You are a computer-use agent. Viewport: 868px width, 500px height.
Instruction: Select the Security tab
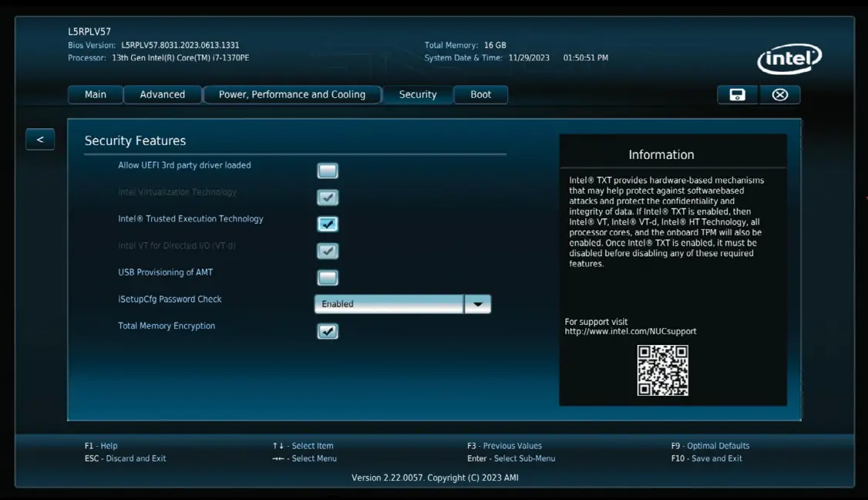click(x=418, y=95)
